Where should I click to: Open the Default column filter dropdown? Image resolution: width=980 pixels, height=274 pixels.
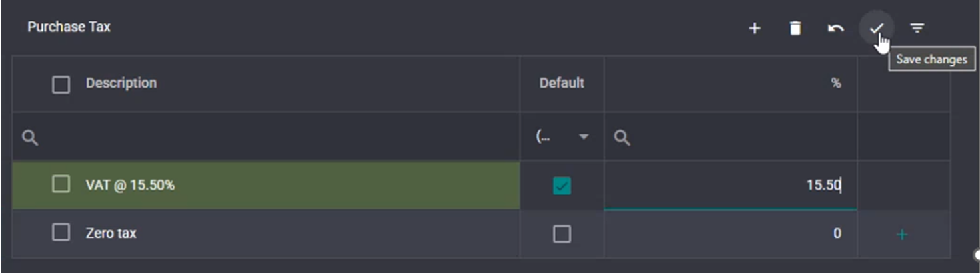tap(562, 137)
